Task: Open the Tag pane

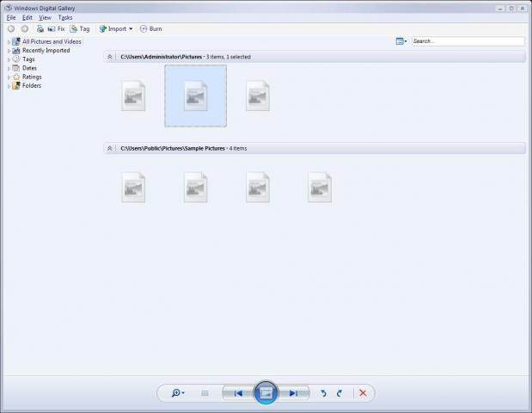Action: tap(80, 29)
